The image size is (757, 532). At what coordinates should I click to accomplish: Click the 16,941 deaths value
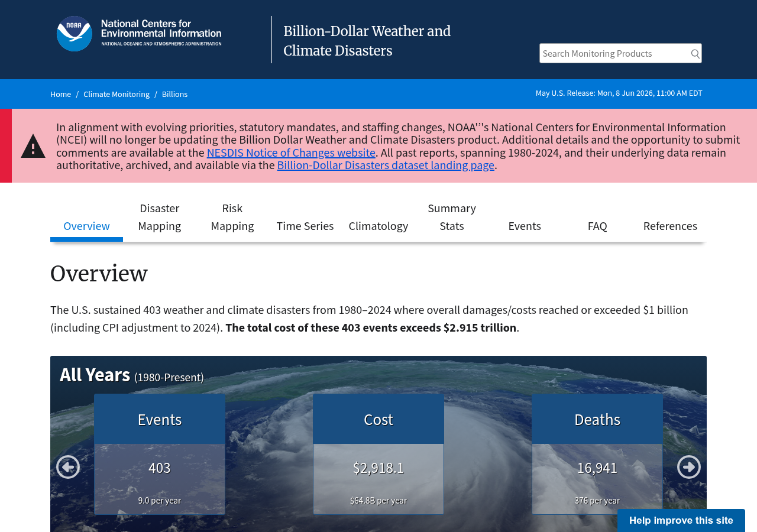[597, 468]
